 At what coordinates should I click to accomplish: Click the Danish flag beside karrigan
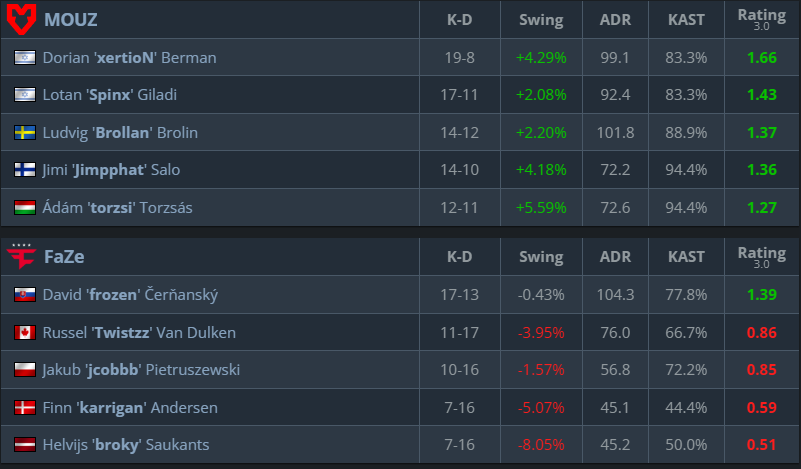(x=25, y=408)
